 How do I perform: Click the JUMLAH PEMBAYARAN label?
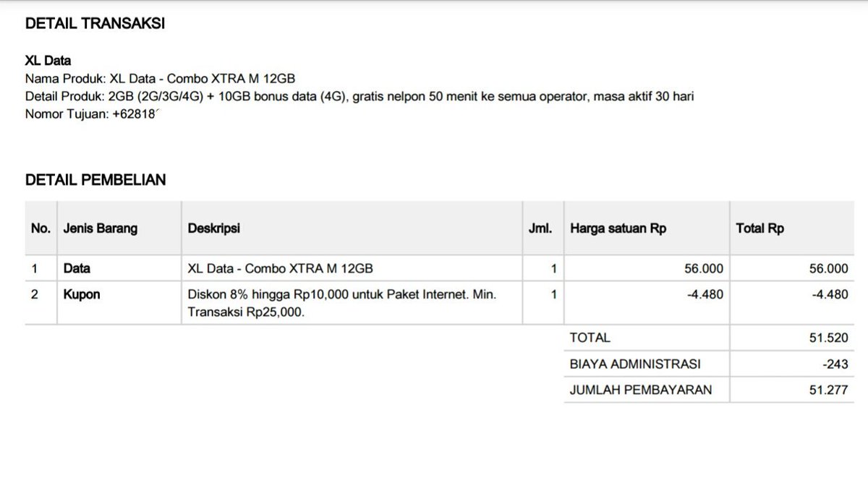pos(641,390)
